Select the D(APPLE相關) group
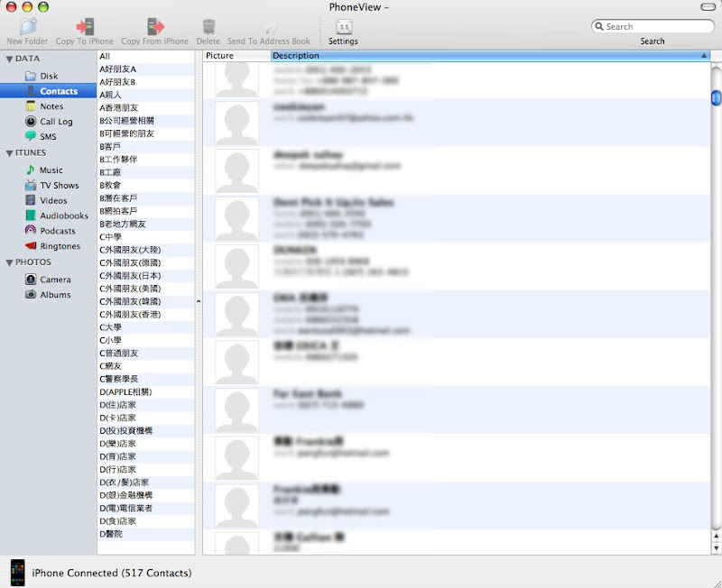This screenshot has height=588, width=722. tap(146, 392)
